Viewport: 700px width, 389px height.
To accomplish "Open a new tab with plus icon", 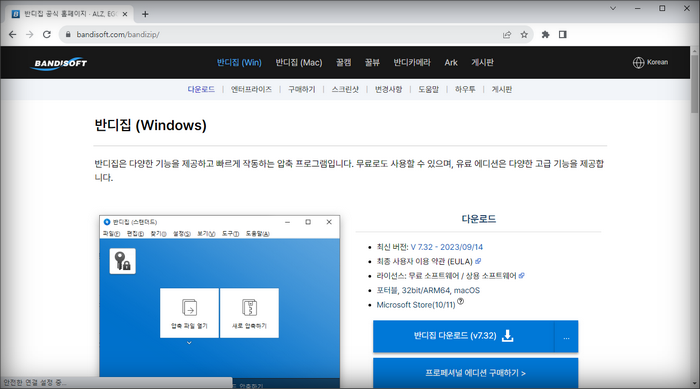I will tap(145, 14).
